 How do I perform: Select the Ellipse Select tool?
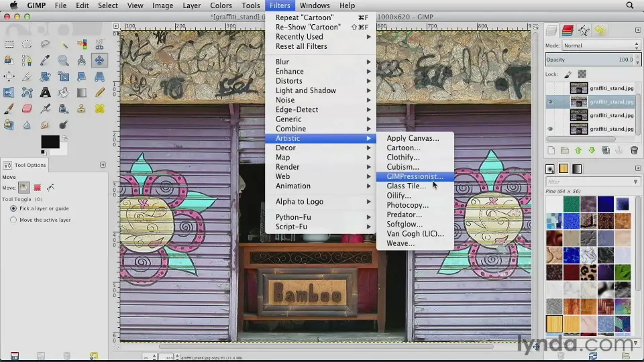coord(27,44)
